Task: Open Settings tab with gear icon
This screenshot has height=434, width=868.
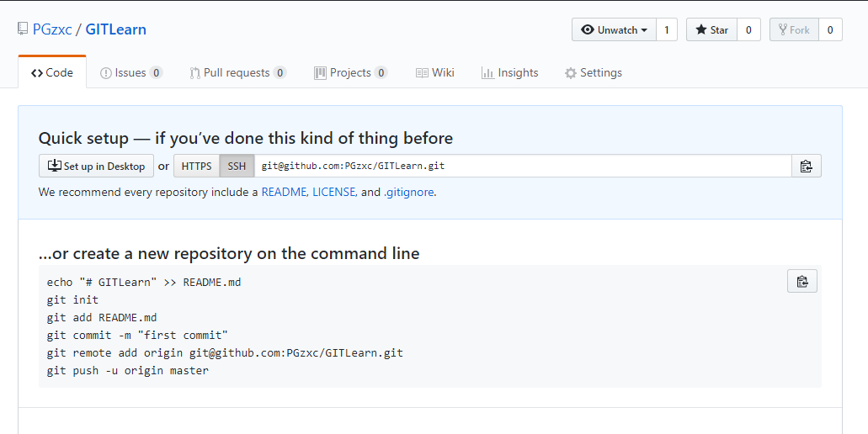Action: click(594, 72)
